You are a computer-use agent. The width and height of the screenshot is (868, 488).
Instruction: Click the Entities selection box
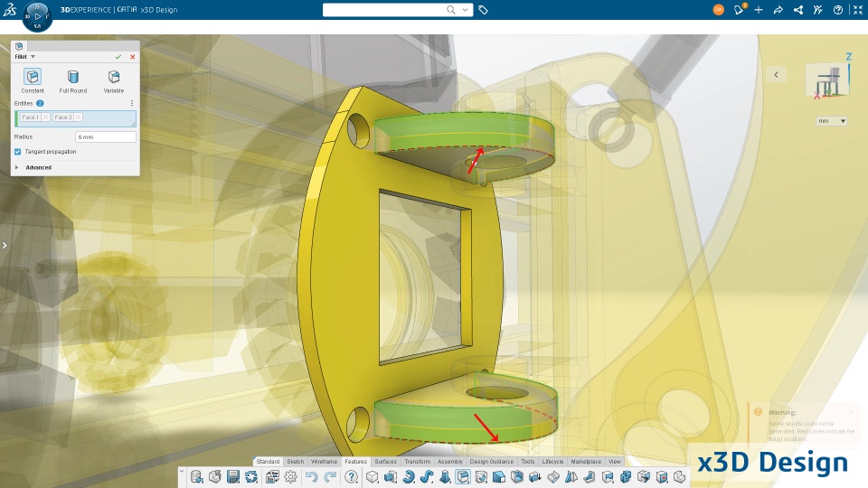click(75, 118)
